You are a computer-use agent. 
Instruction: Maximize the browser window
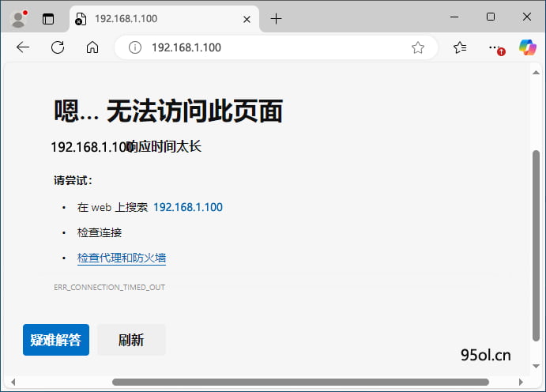491,17
